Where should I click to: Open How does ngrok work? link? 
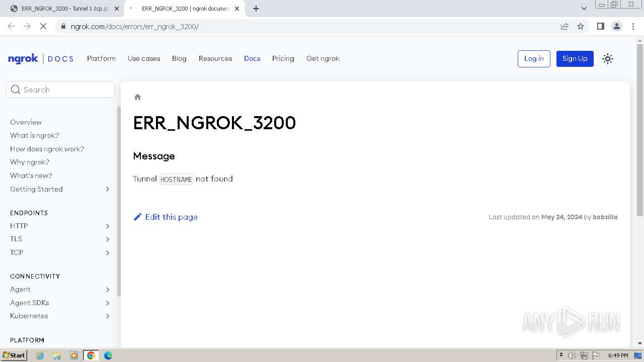[x=47, y=149]
